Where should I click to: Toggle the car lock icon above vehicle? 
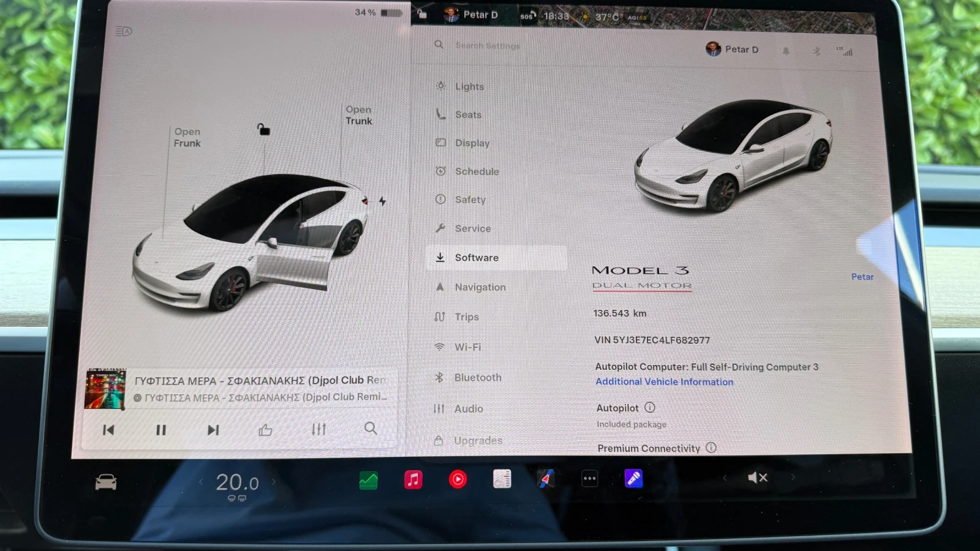tap(263, 129)
